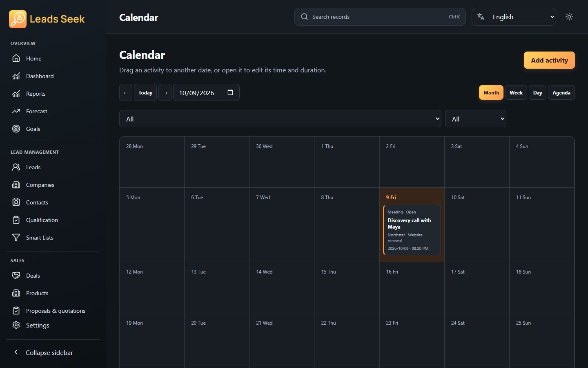Open the Forecast menu item text

point(37,111)
